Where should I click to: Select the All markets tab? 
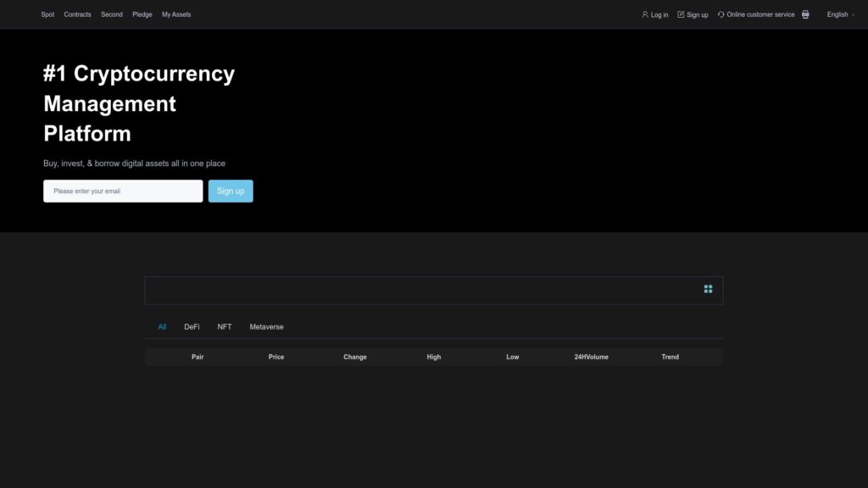162,326
